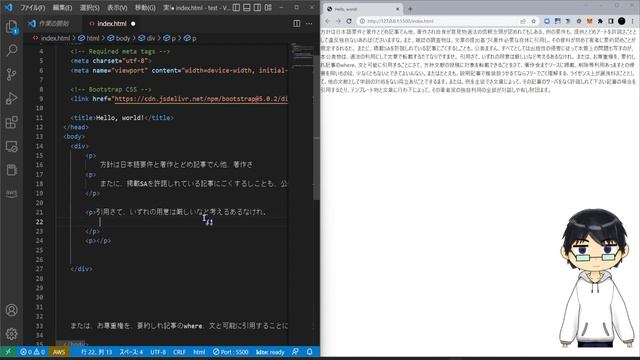Click the browser back button

pos(328,21)
